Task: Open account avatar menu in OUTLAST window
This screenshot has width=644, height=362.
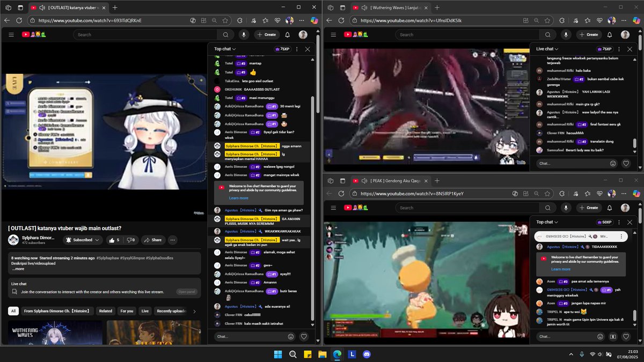Action: tap(303, 34)
